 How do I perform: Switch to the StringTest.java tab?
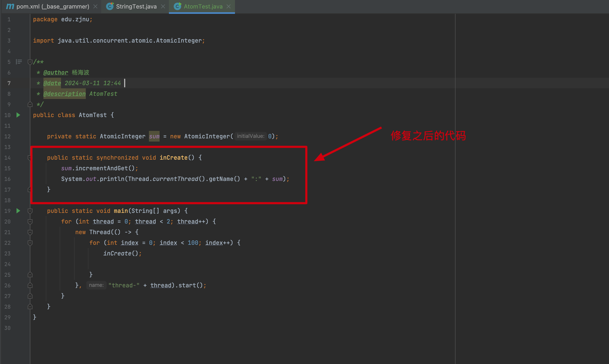click(x=136, y=6)
